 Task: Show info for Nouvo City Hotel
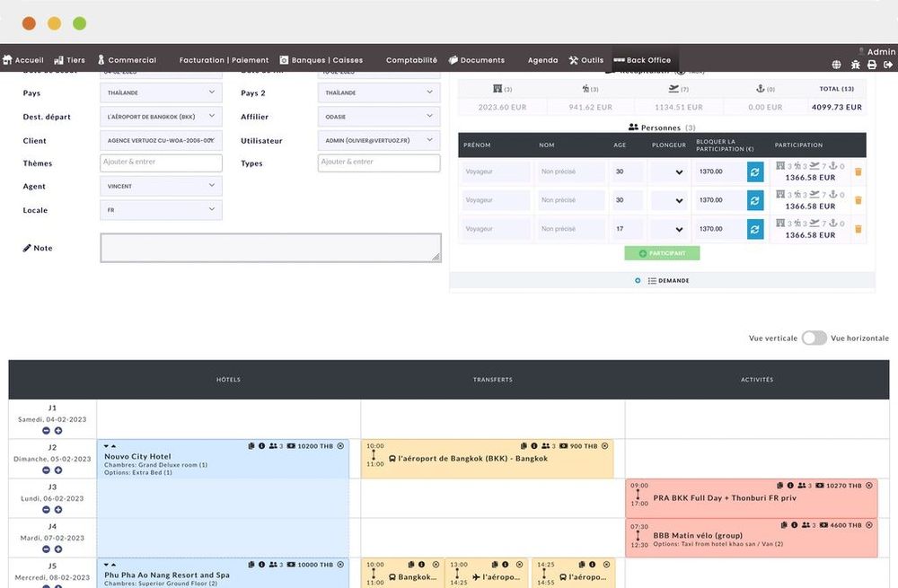coord(261,446)
